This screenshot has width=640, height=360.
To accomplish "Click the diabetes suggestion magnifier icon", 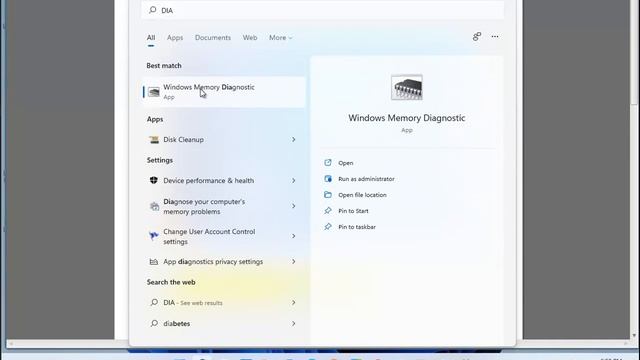I will 154,323.
